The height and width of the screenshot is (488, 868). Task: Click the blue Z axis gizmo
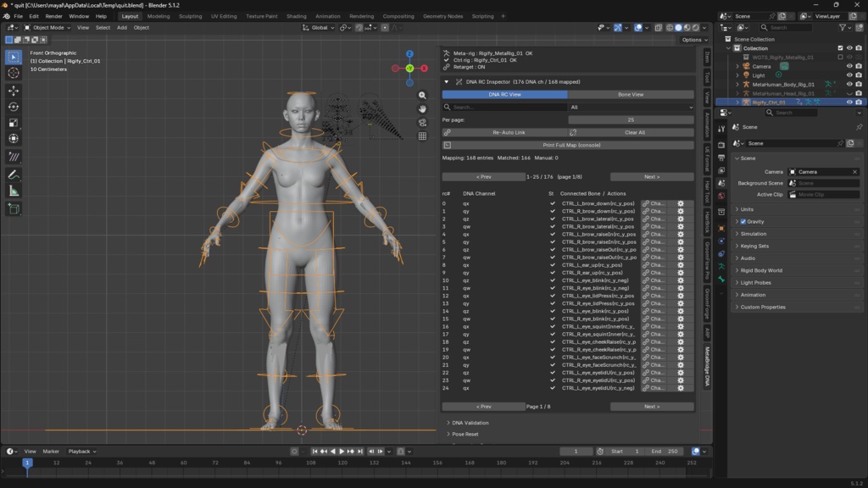[x=409, y=53]
